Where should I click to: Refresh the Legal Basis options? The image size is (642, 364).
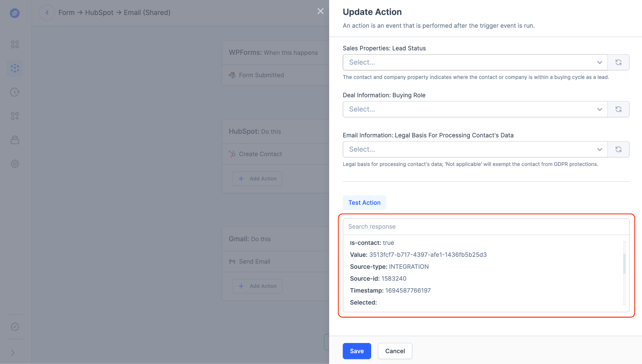pos(618,149)
